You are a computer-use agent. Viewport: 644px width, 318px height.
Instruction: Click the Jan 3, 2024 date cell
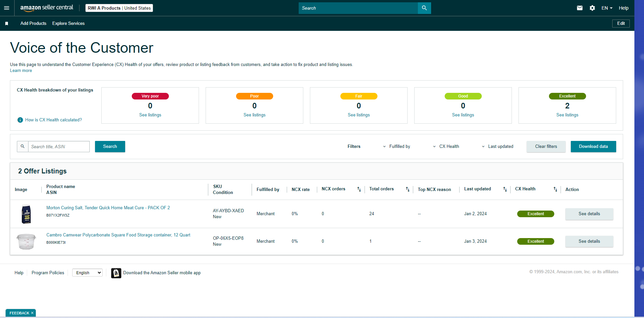coord(475,241)
